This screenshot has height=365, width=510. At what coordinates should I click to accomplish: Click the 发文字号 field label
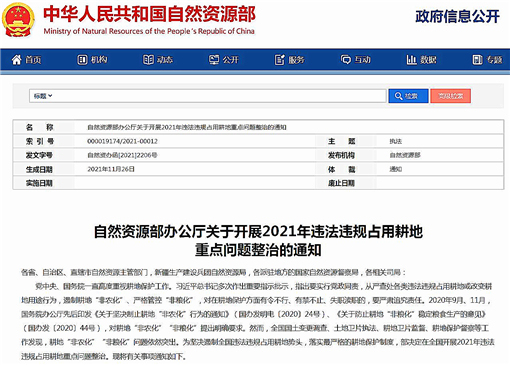click(x=39, y=155)
